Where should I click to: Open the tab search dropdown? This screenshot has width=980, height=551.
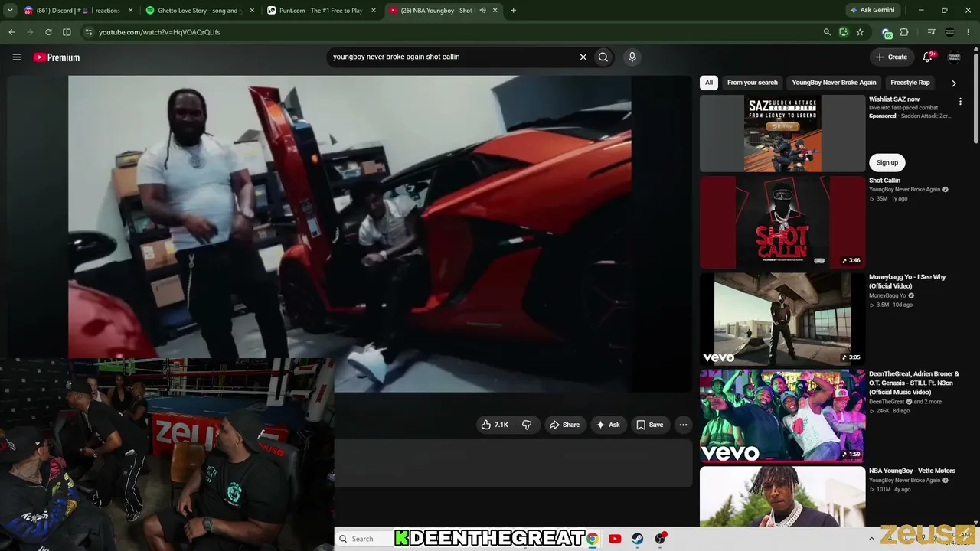click(x=11, y=11)
